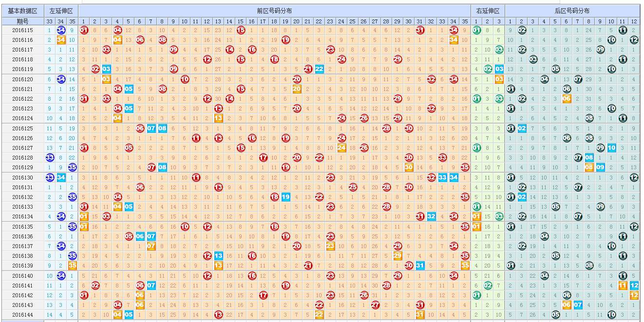The width and height of the screenshot is (644, 322).
Task: Click red ball 31 in period 2016139 front zone
Action: pos(419,266)
